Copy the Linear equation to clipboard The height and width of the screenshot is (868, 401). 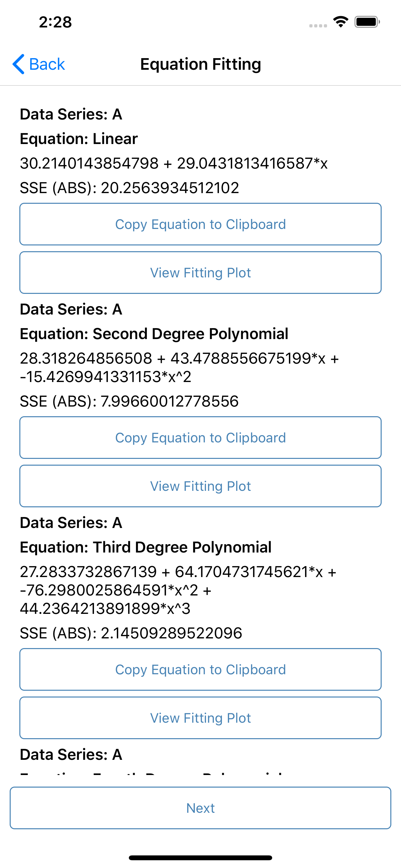200,224
